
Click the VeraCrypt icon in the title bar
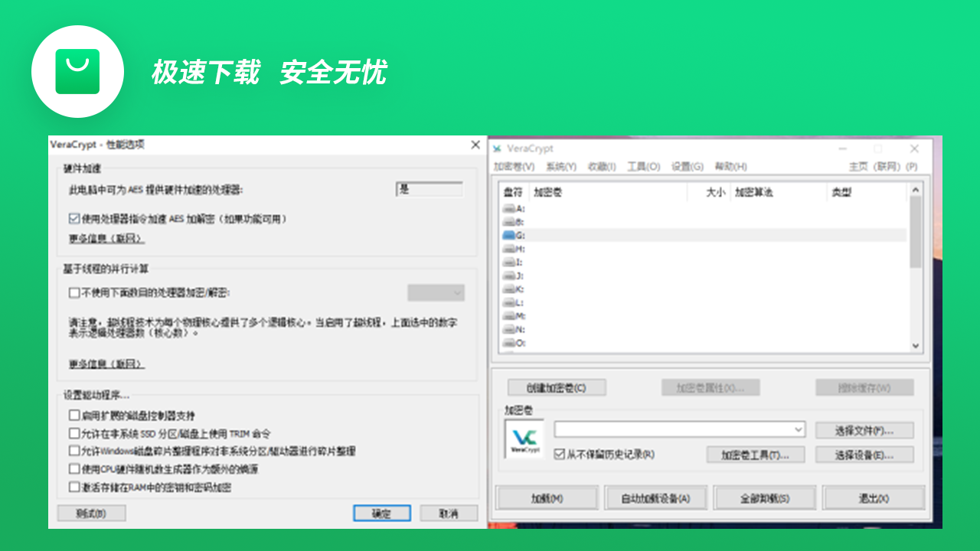click(498, 148)
